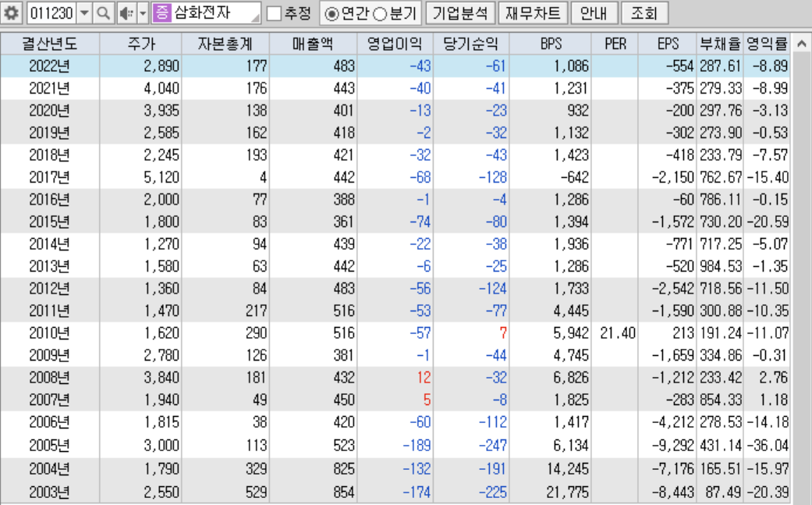
Task: Click the 011230 stock code field
Action: tap(51, 13)
